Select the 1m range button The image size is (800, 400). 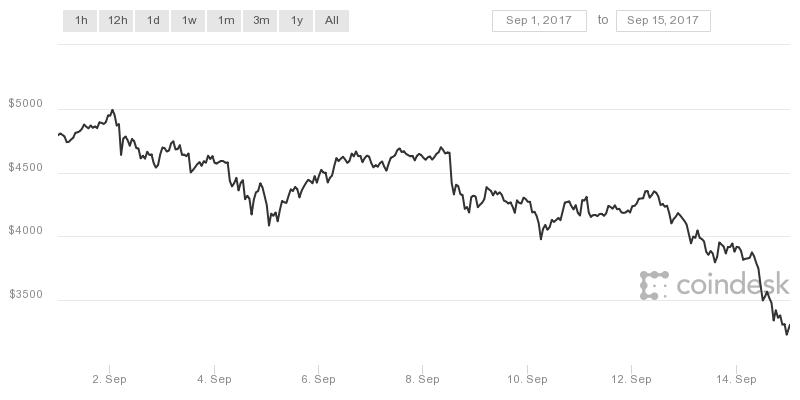point(225,21)
